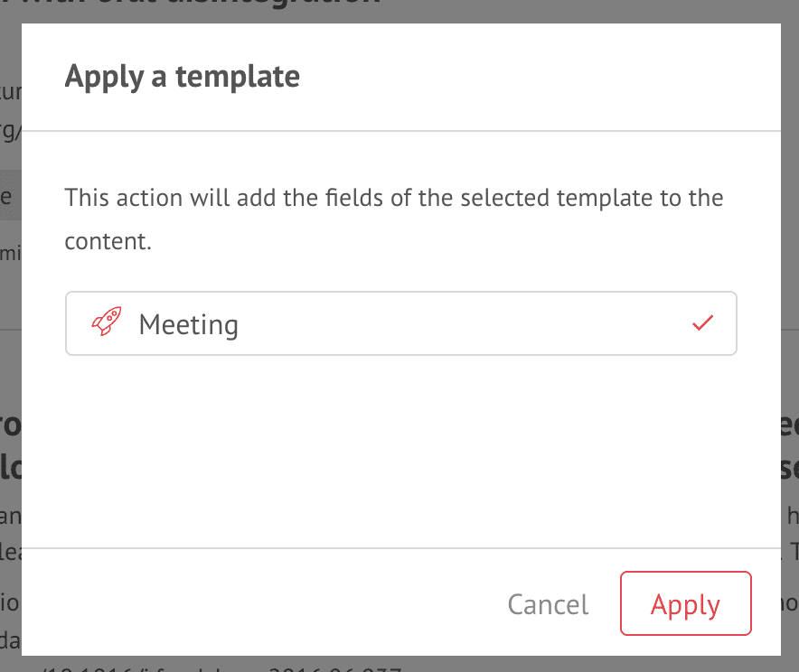Dismiss the dialog using the gray Cancel text
The image size is (799, 672).
tap(548, 604)
